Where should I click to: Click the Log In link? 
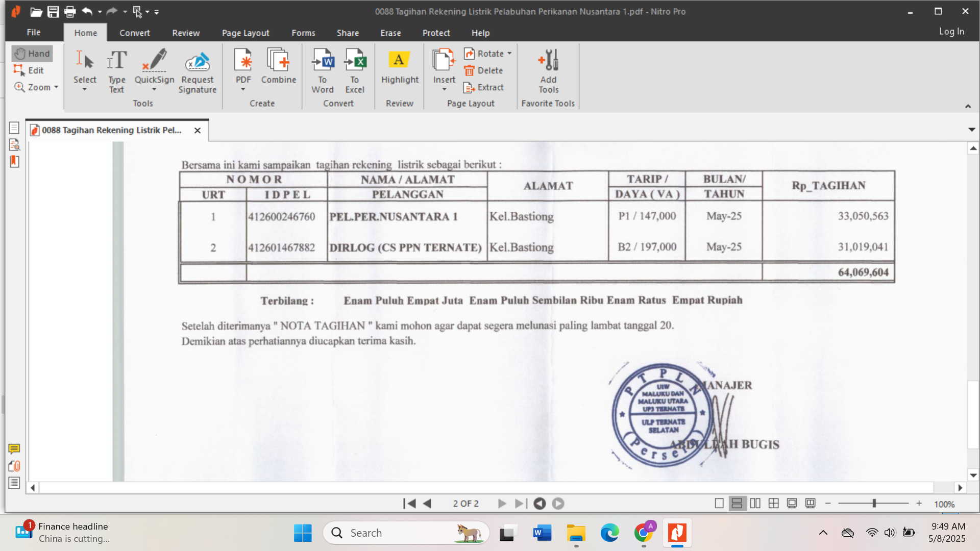tap(951, 32)
